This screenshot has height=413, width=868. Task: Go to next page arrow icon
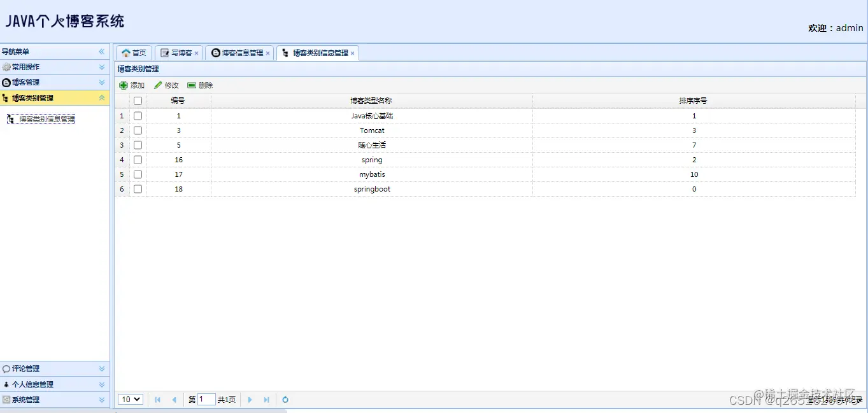(250, 400)
